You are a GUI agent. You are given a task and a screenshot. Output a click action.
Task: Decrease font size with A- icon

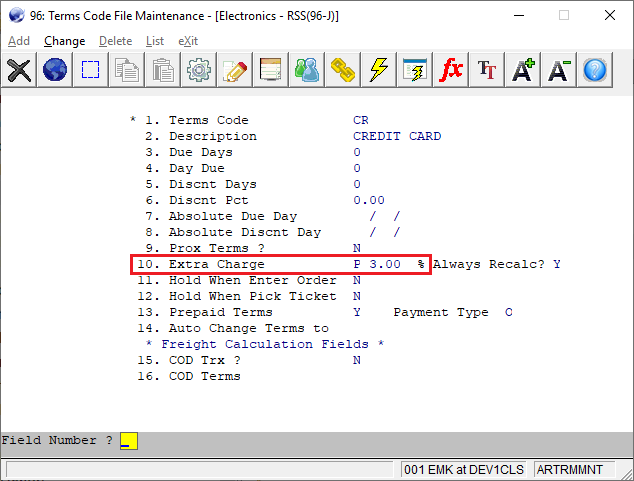pyautogui.click(x=559, y=70)
